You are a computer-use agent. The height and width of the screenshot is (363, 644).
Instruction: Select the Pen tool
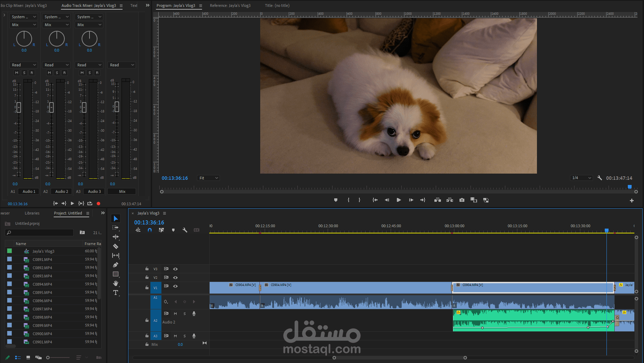point(116,265)
